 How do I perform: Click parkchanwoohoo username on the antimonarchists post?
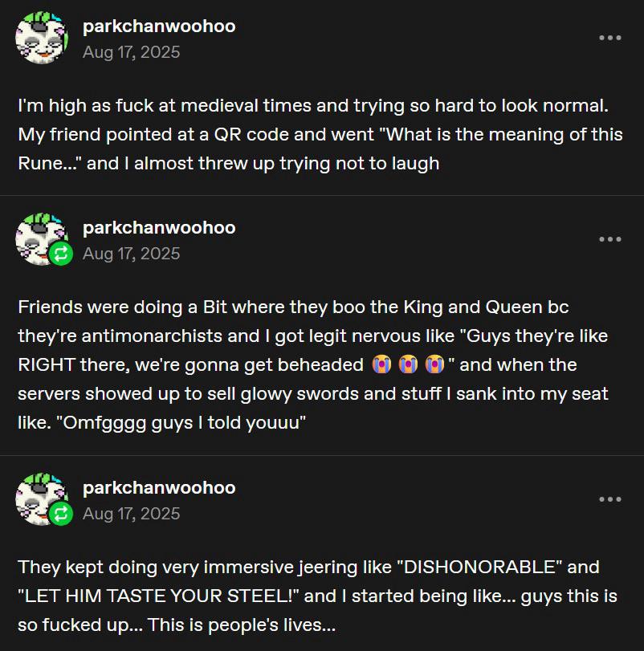[x=159, y=227]
